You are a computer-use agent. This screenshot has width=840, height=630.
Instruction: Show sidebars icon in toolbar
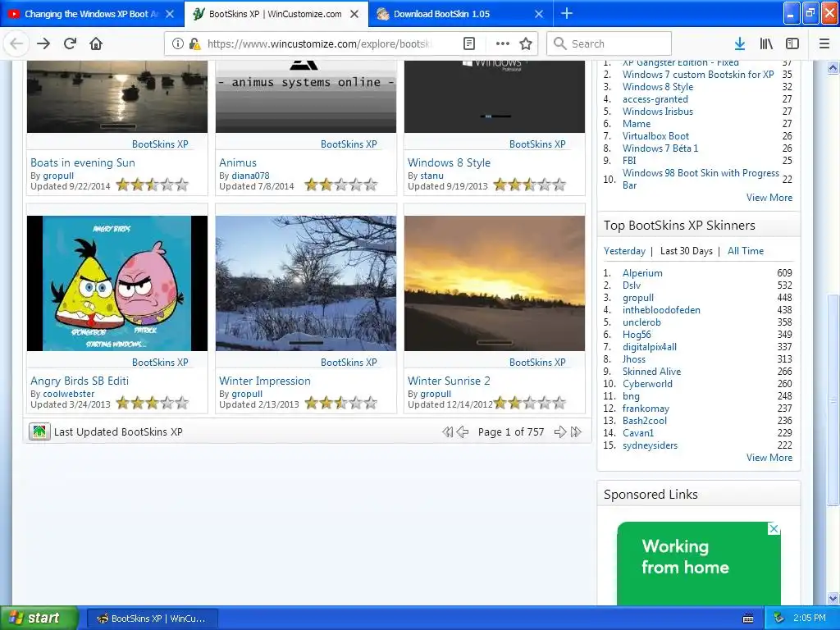(792, 44)
